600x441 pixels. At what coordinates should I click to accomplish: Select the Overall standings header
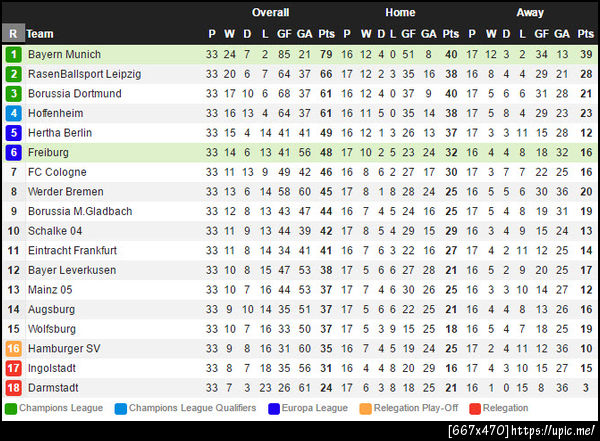pyautogui.click(x=270, y=13)
